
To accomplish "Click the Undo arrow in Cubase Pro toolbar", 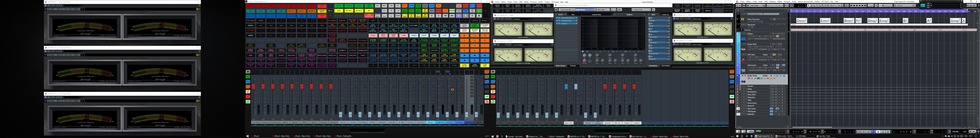I will click(737, 5).
